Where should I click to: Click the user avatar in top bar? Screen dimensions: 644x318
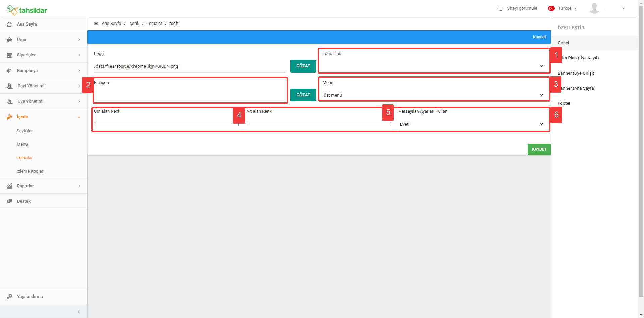(594, 8)
